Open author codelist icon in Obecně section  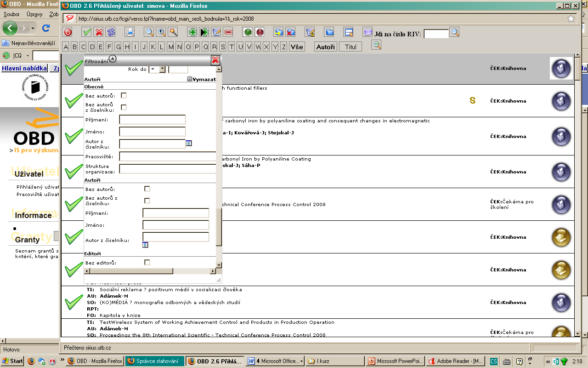[189, 144]
